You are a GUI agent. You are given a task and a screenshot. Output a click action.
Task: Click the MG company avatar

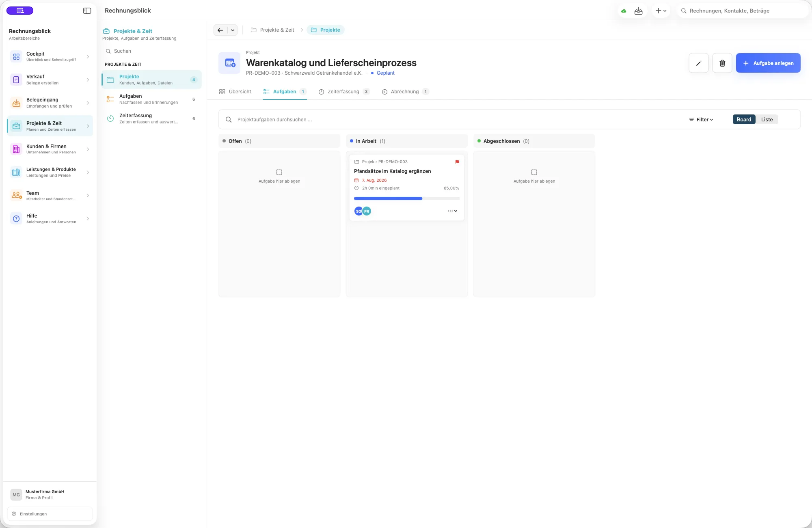[16, 495]
